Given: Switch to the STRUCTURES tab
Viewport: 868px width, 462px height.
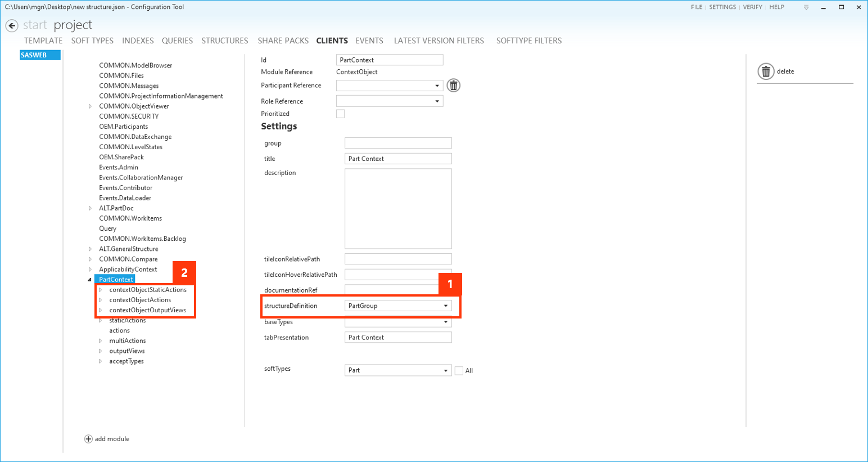Looking at the screenshot, I should pos(224,41).
